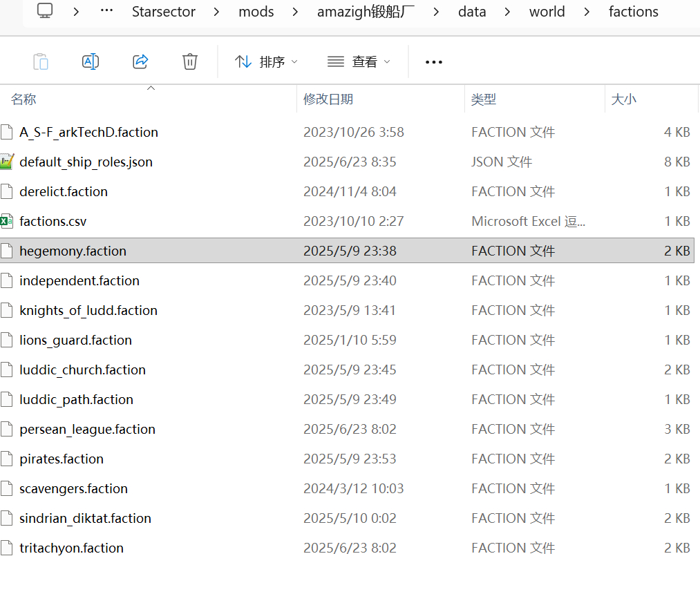This screenshot has width=700, height=594.
Task: Click the PC monitor icon in breadcrumb
Action: 46,12
